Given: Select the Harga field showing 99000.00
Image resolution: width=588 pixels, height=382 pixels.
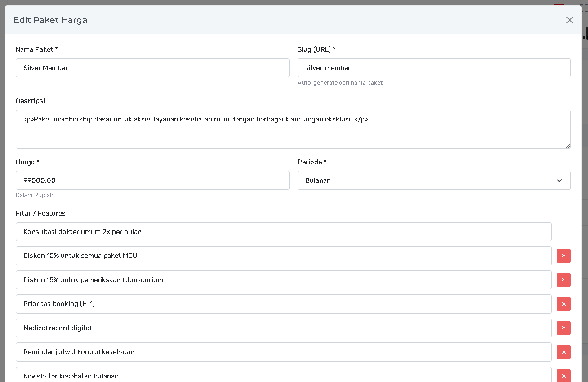Looking at the screenshot, I should (152, 180).
